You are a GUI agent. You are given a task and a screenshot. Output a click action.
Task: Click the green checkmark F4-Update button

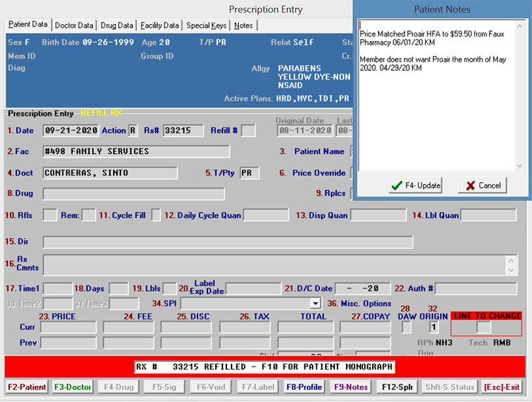416,185
